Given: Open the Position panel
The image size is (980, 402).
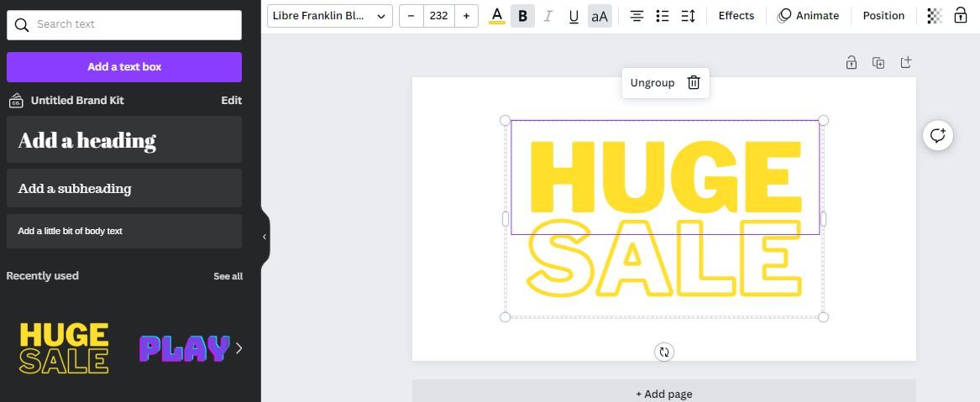Looking at the screenshot, I should (x=883, y=16).
